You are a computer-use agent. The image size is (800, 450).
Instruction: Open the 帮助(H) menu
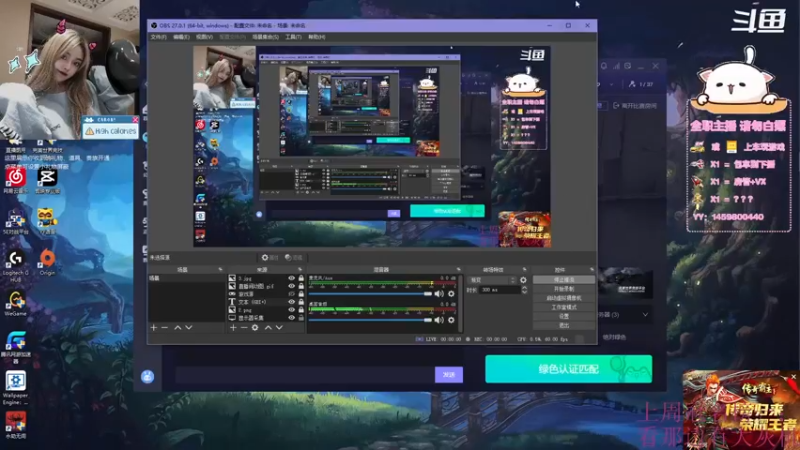click(x=316, y=37)
